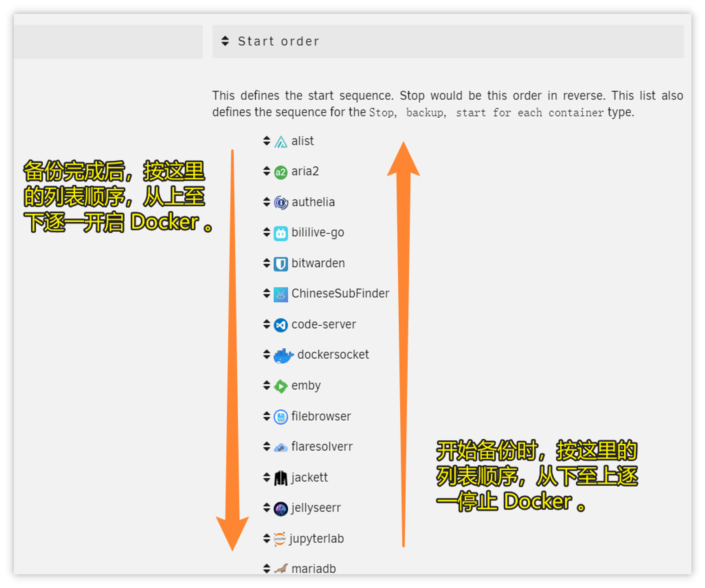This screenshot has width=705, height=588.
Task: Grab the sort handle for flaresolverr
Action: [x=266, y=446]
